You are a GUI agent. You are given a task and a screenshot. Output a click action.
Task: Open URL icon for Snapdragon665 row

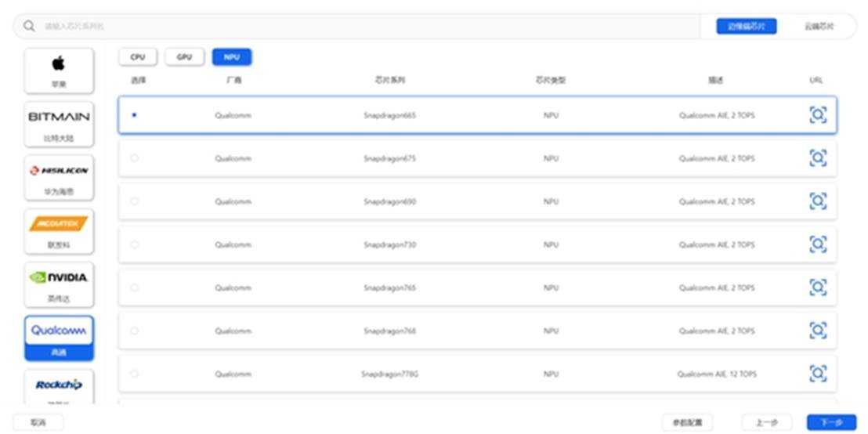[x=818, y=115]
